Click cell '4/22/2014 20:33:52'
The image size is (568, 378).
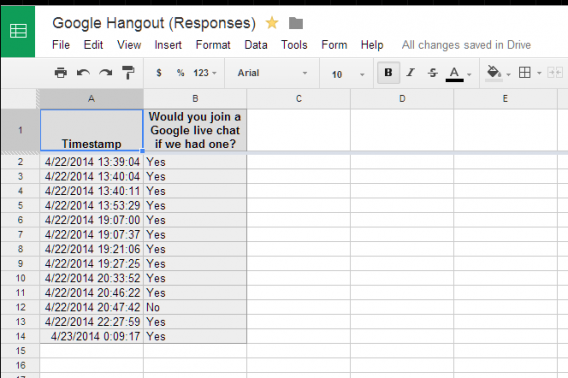pyautogui.click(x=92, y=278)
